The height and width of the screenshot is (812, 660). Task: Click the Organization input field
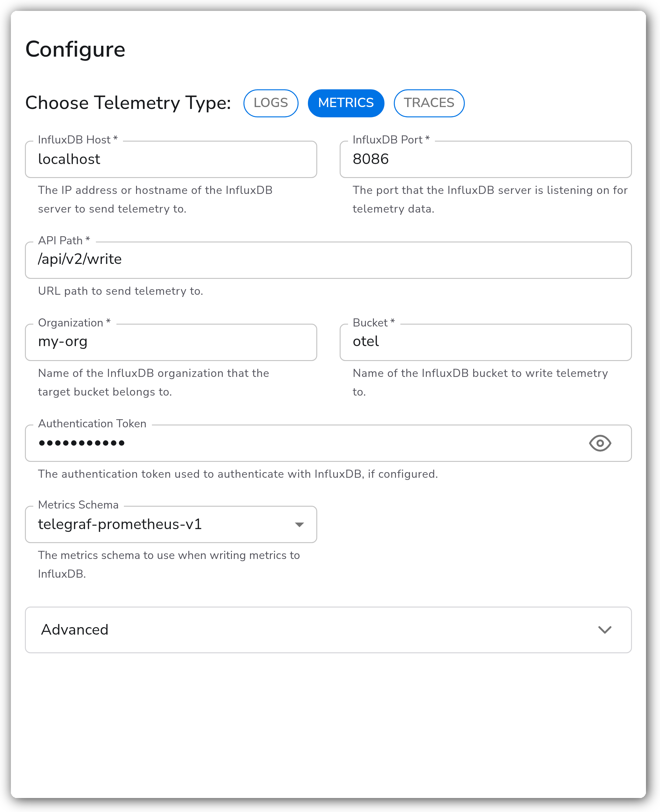pos(171,342)
